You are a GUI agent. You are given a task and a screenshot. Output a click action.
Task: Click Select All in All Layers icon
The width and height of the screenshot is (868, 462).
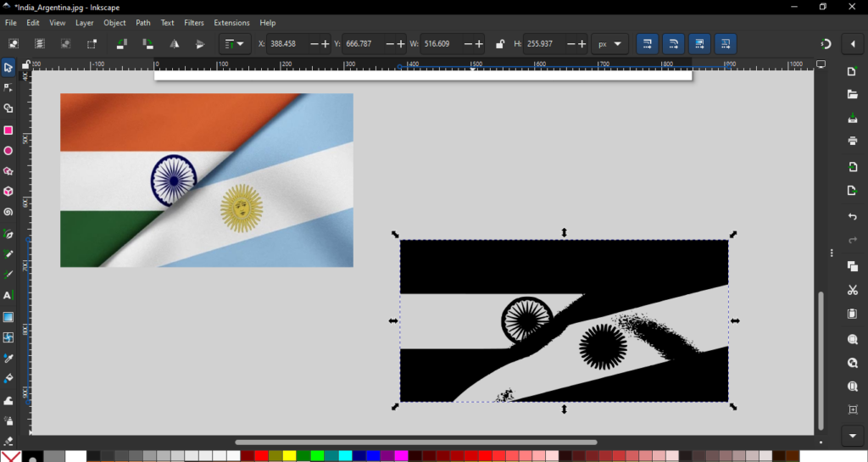(x=39, y=44)
